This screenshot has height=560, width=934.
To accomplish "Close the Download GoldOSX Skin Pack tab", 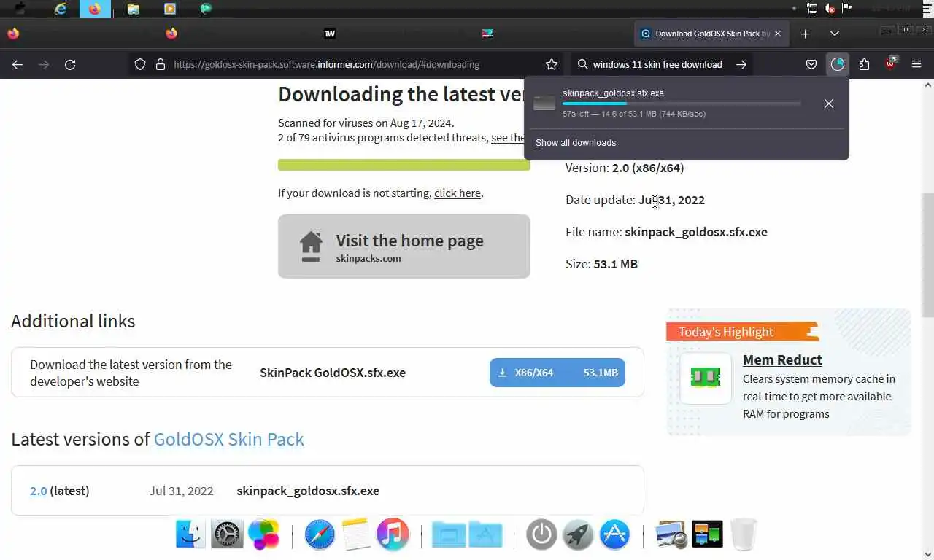I will [778, 34].
